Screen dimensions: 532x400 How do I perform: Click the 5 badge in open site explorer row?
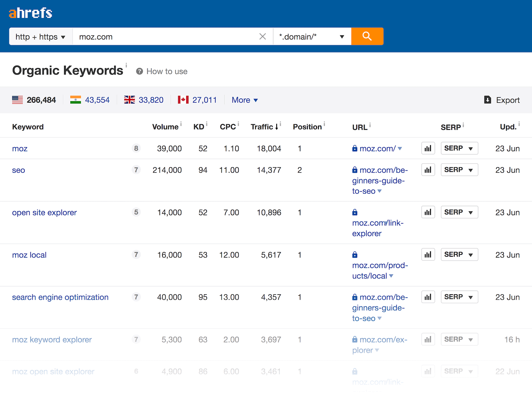tap(136, 212)
